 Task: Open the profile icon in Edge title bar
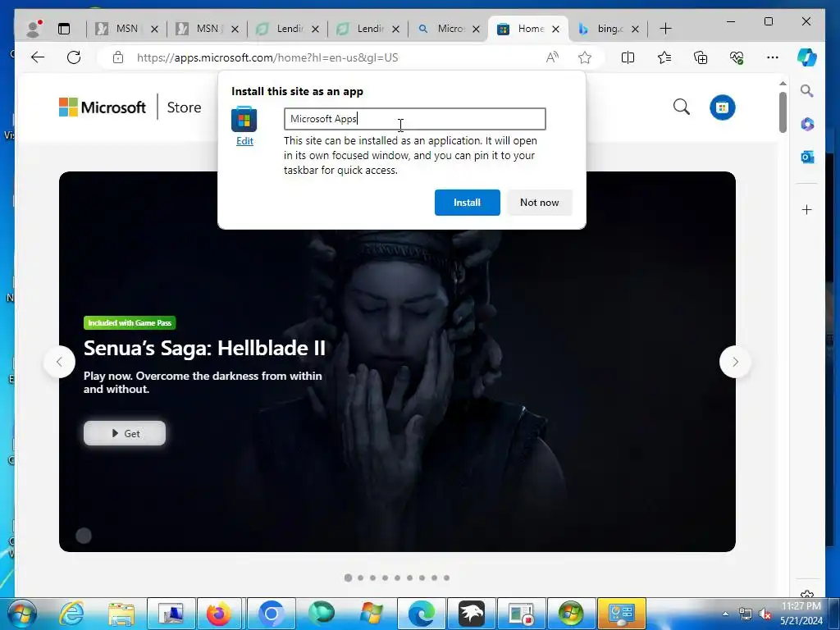click(34, 29)
